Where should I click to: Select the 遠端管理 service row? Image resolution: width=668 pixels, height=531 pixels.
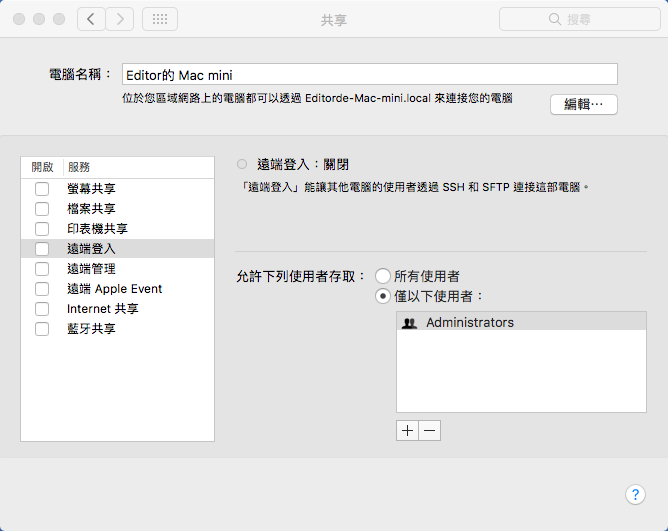pos(118,269)
